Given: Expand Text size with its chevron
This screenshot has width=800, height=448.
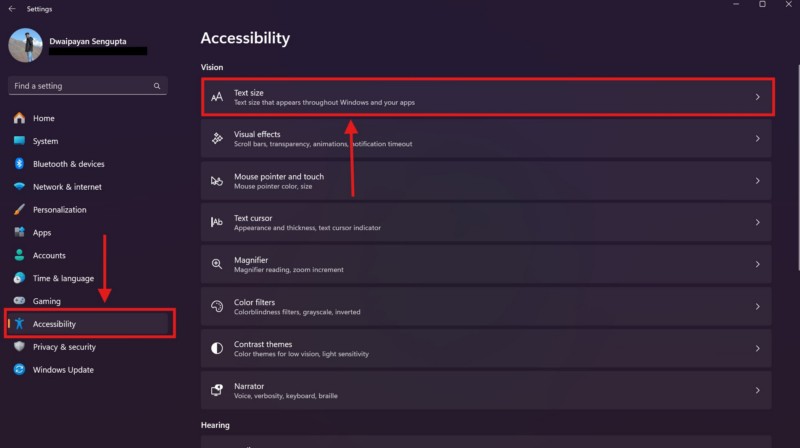Looking at the screenshot, I should pyautogui.click(x=758, y=97).
